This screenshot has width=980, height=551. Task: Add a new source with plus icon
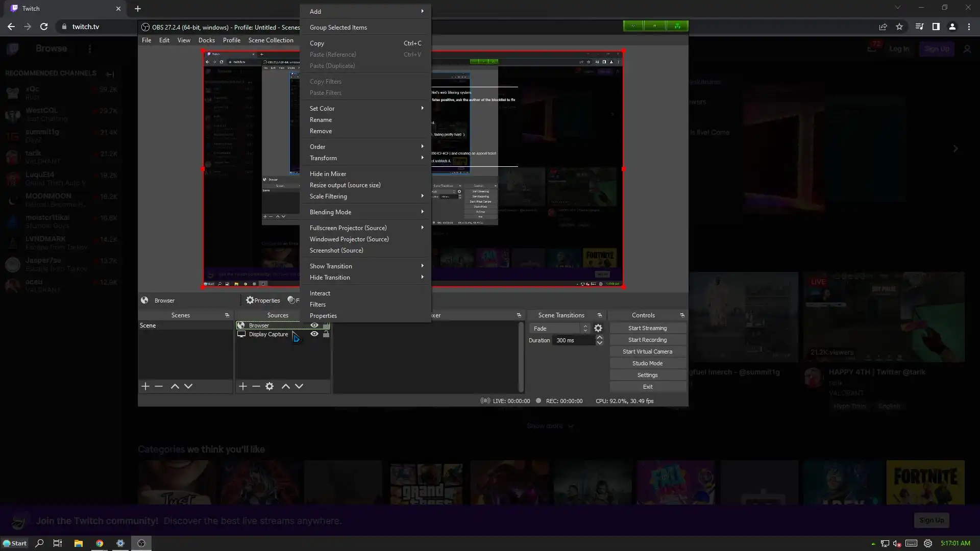[243, 387]
